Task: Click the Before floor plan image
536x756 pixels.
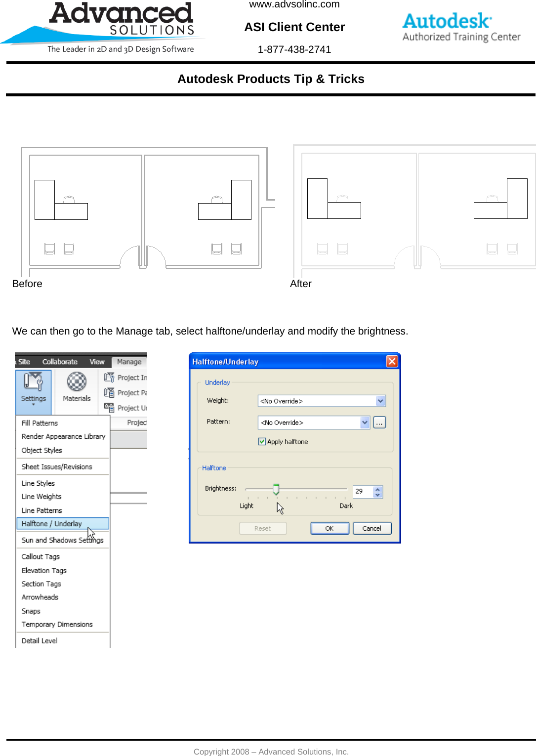Action: [148, 211]
